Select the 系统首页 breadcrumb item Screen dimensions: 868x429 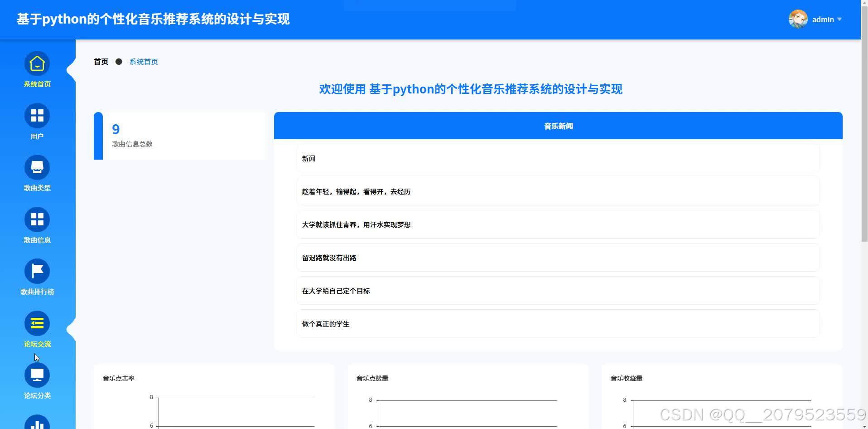143,61
